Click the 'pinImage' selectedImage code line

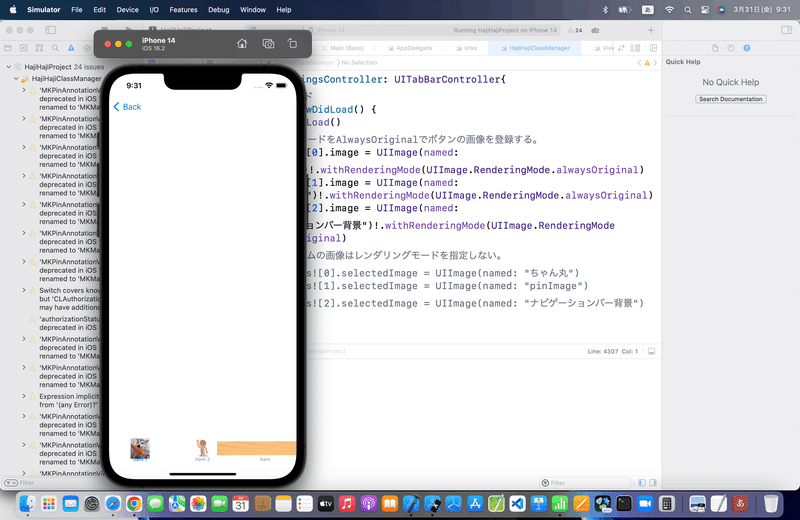447,286
